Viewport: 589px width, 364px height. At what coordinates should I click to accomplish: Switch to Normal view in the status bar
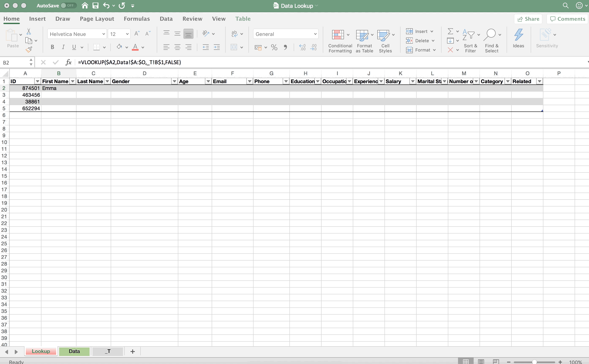pos(466,361)
